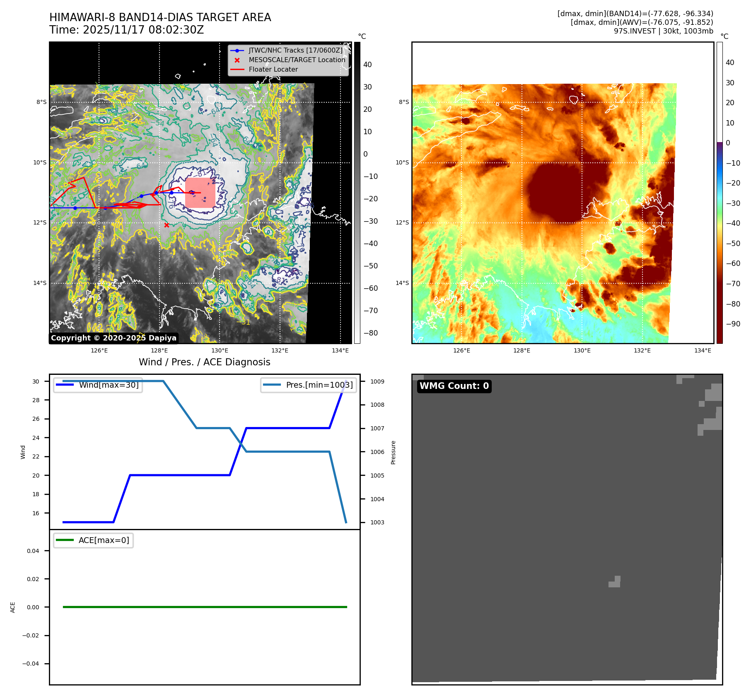Screen dimensions: 751x700
Task: Click the dmax dmin BAND14 values text
Action: tap(635, 14)
